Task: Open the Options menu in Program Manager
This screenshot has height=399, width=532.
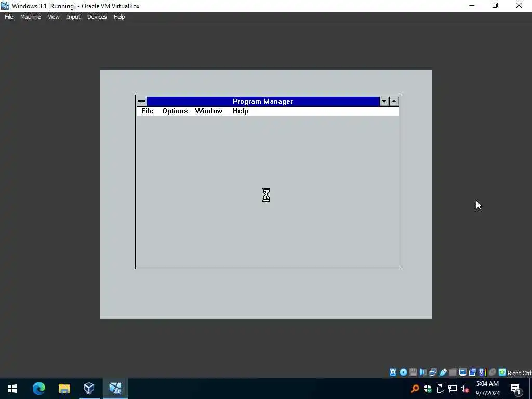Action: pyautogui.click(x=175, y=111)
